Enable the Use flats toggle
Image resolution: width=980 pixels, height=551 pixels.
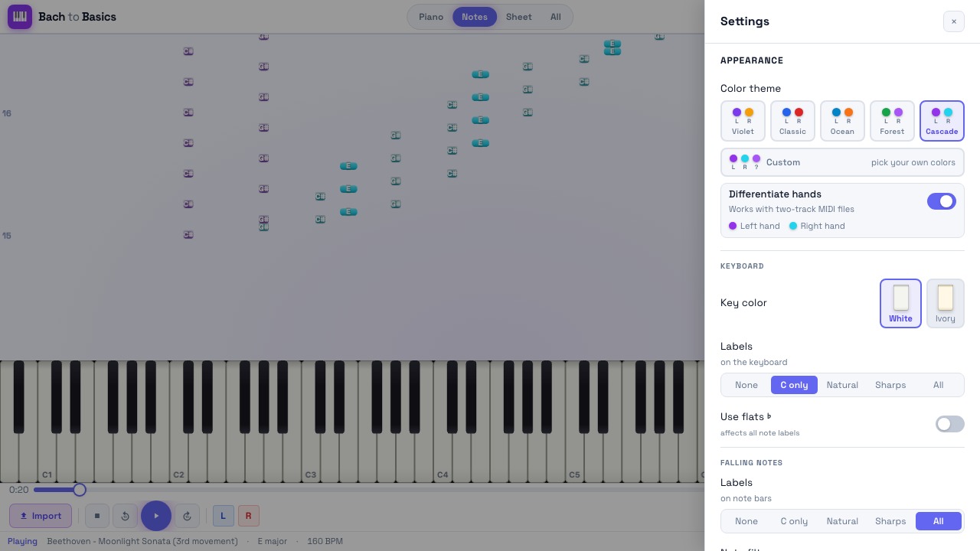pos(950,424)
